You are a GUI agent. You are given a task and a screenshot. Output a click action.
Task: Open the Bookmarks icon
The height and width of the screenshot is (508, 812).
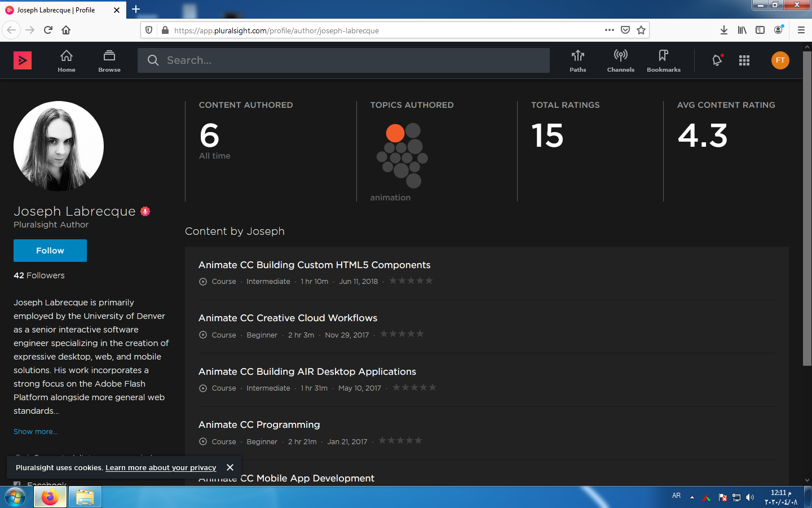pyautogui.click(x=664, y=61)
